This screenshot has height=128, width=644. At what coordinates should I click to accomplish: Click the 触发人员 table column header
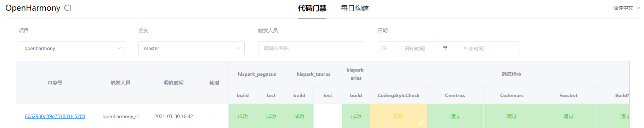[120, 83]
